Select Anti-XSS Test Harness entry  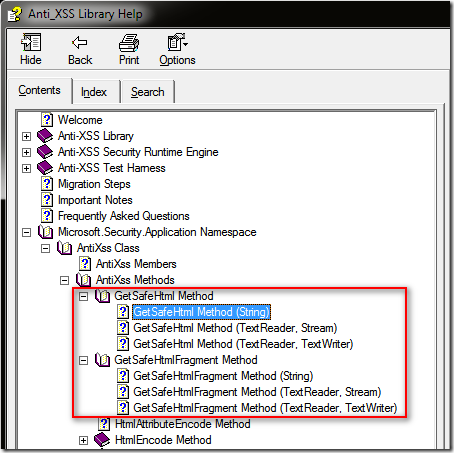112,168
